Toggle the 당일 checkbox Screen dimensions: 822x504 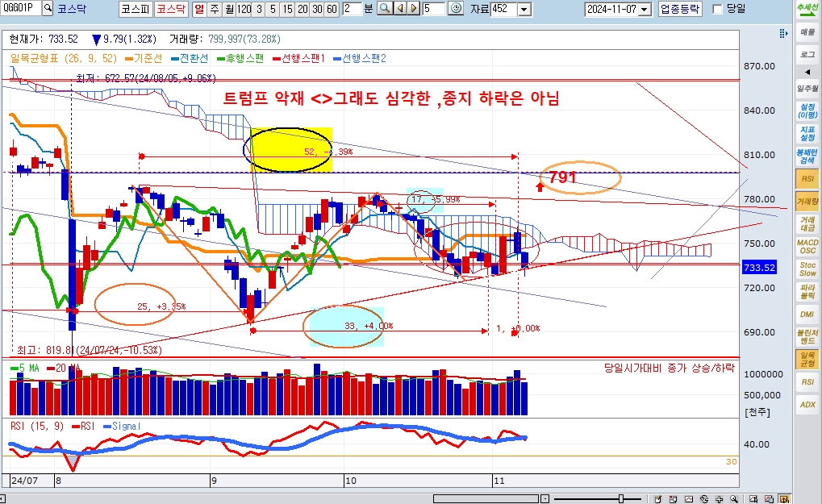(718, 9)
